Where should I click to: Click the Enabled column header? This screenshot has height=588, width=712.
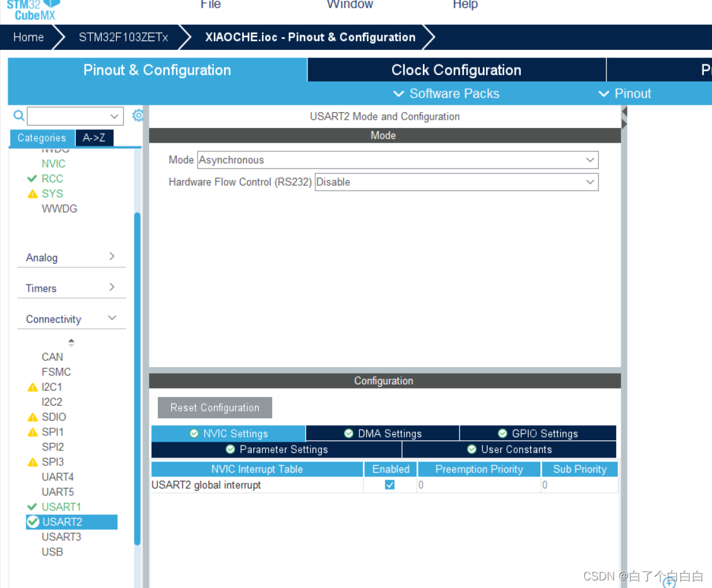point(391,469)
